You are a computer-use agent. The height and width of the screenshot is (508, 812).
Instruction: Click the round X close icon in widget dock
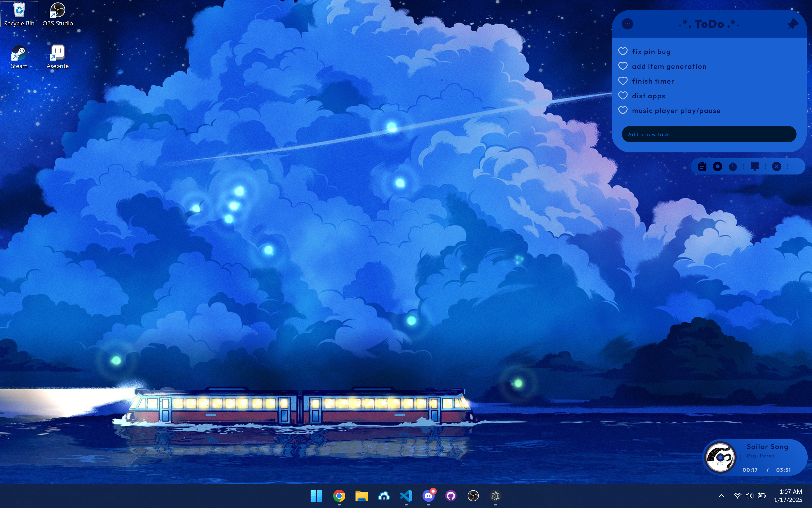pos(777,166)
